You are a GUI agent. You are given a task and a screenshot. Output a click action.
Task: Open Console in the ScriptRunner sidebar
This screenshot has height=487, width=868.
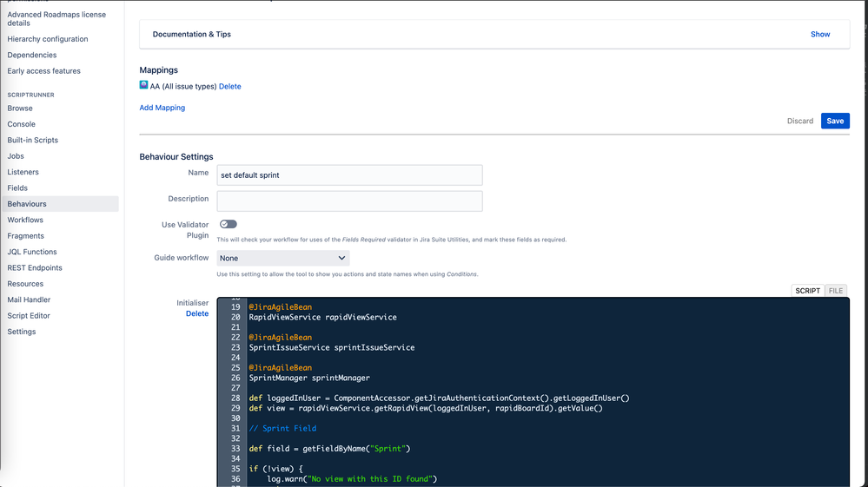coord(22,124)
